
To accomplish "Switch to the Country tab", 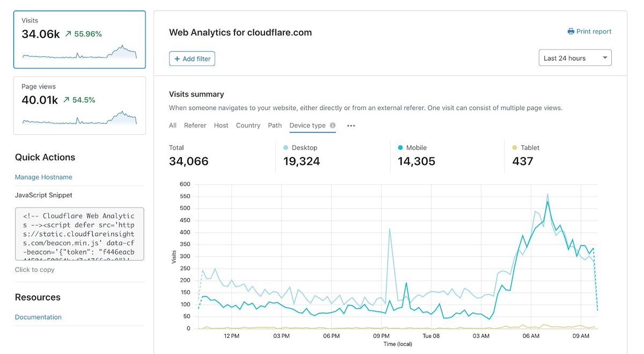I will click(247, 125).
